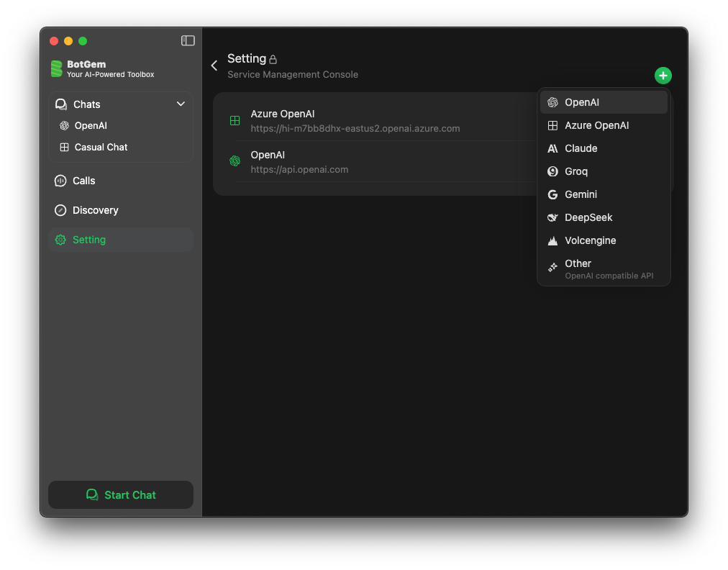This screenshot has height=570, width=728.
Task: Click the Chats speech bubble icon
Action: 61,104
